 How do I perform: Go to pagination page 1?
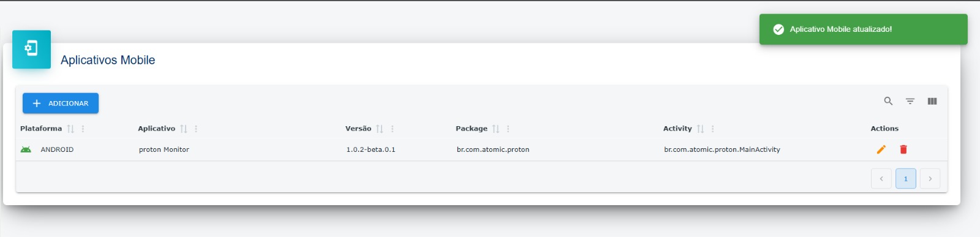[x=906, y=179]
